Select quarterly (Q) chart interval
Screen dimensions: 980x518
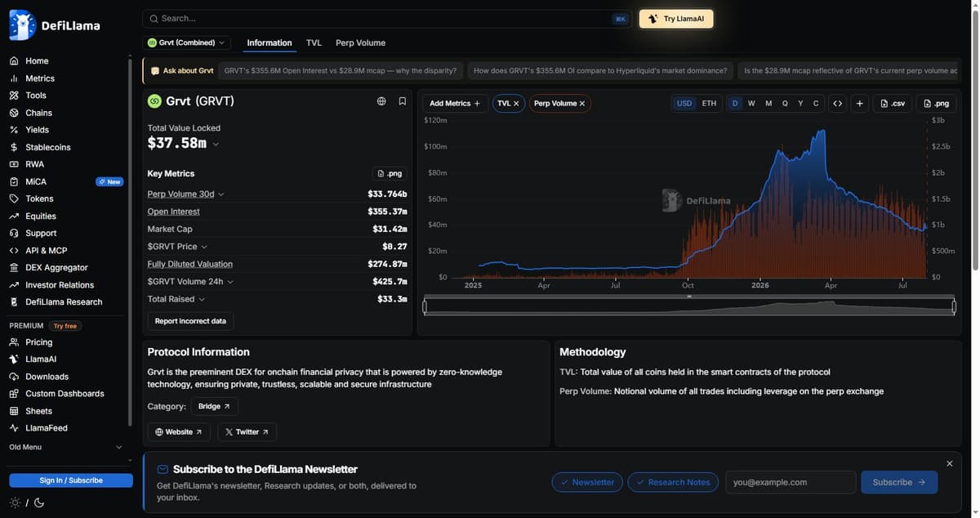click(x=785, y=104)
